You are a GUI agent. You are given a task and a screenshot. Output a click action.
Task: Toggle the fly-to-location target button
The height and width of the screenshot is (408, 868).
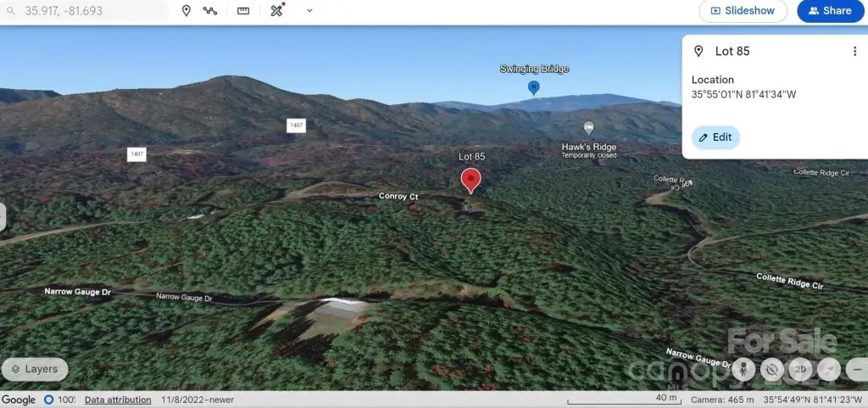(771, 369)
